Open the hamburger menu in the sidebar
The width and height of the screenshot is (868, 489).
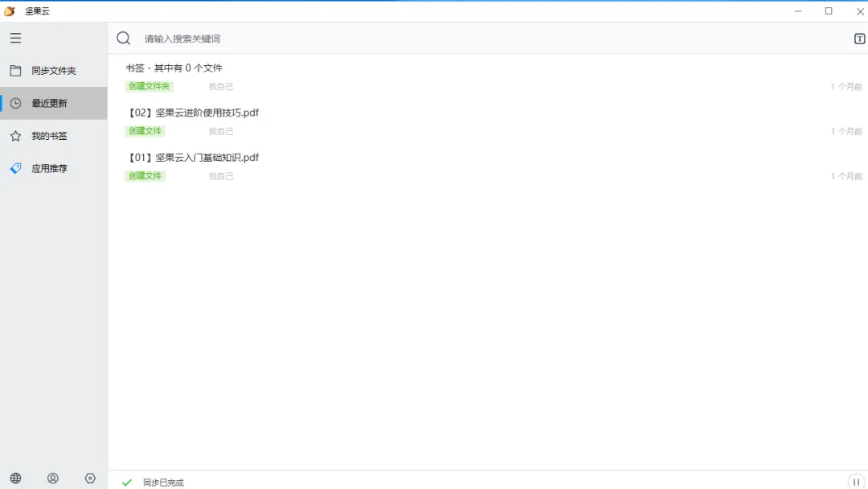pyautogui.click(x=15, y=38)
